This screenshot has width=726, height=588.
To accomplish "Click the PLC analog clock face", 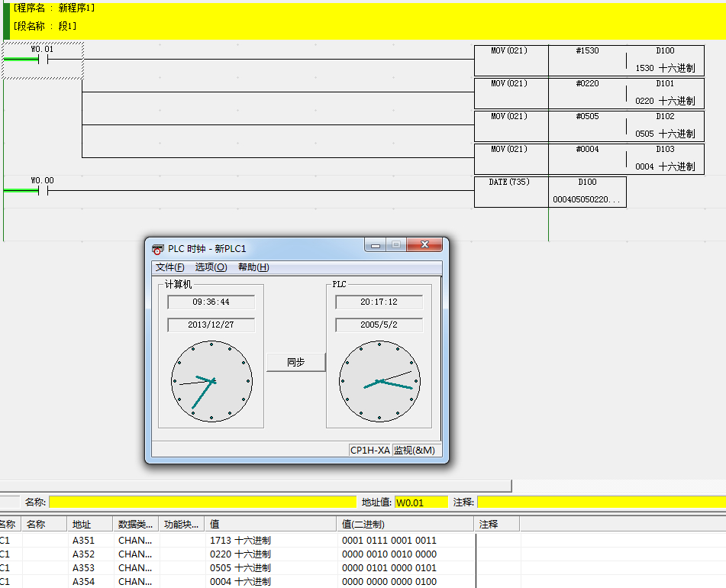I will coord(379,381).
